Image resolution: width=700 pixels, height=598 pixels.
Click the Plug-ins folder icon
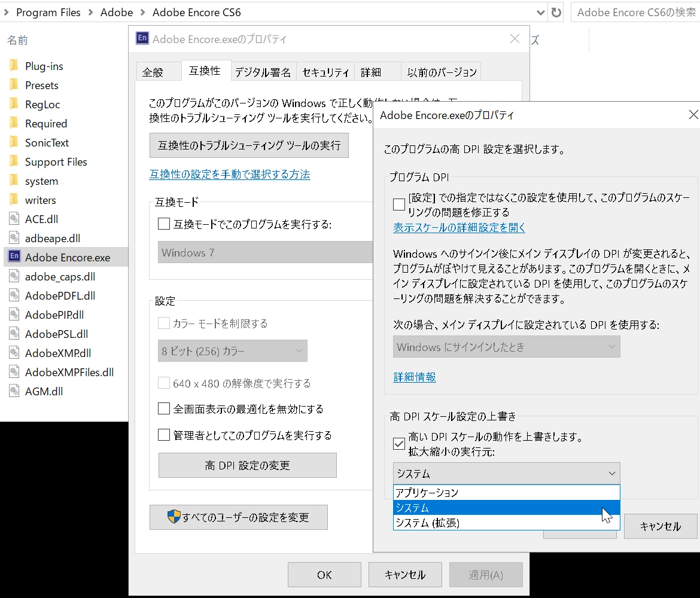14,66
